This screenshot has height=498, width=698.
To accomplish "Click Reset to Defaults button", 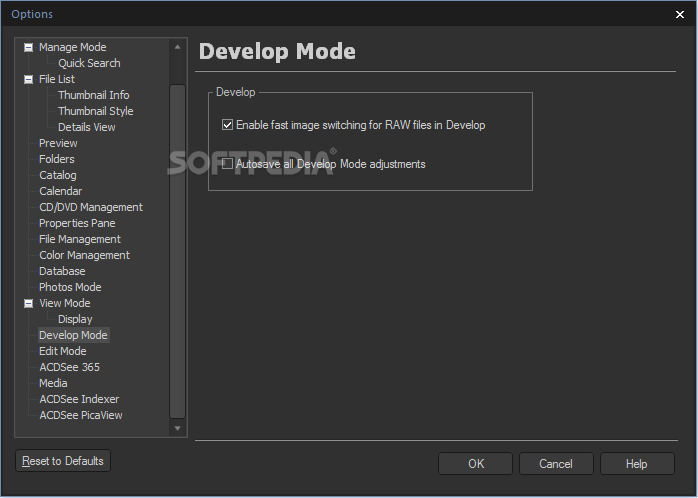I will (63, 461).
